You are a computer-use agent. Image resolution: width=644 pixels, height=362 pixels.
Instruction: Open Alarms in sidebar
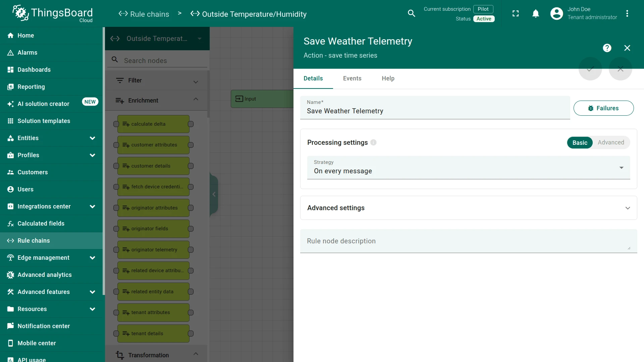point(51,53)
